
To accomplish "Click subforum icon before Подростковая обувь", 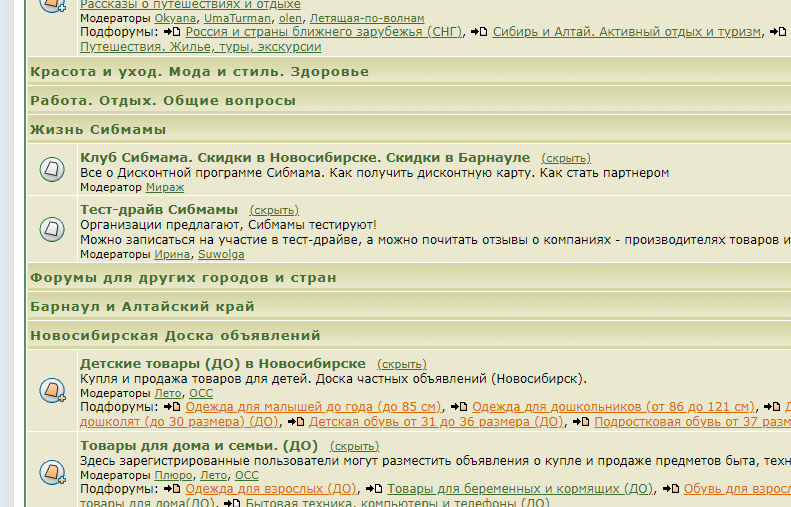I will [581, 422].
